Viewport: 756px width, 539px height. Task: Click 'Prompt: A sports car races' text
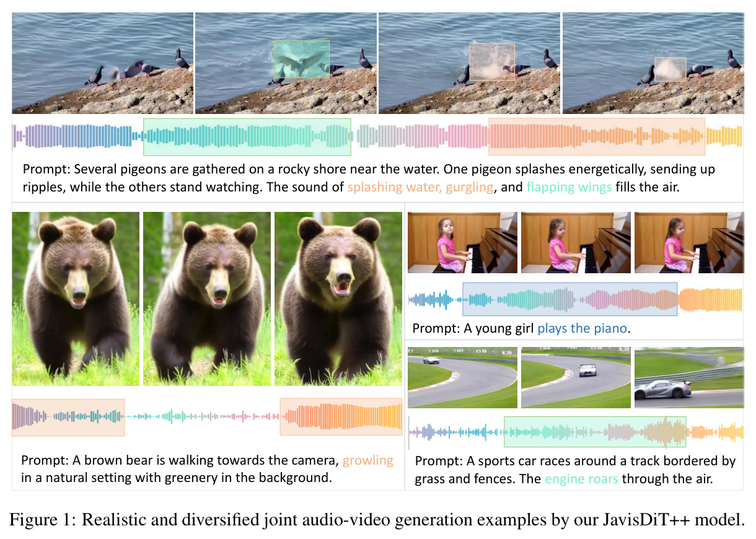click(575, 470)
